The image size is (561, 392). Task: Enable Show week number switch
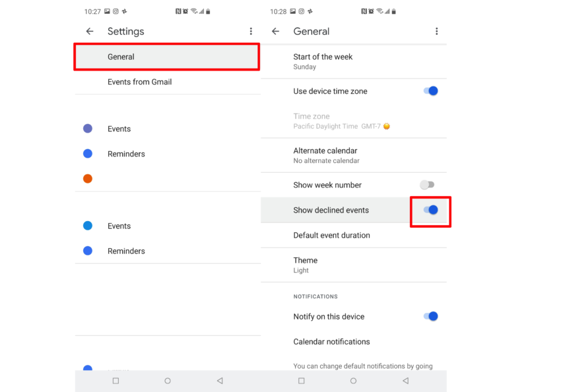tap(427, 185)
